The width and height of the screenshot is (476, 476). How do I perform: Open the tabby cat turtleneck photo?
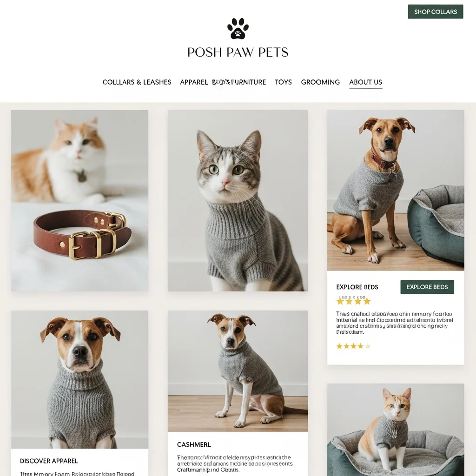[x=238, y=201]
